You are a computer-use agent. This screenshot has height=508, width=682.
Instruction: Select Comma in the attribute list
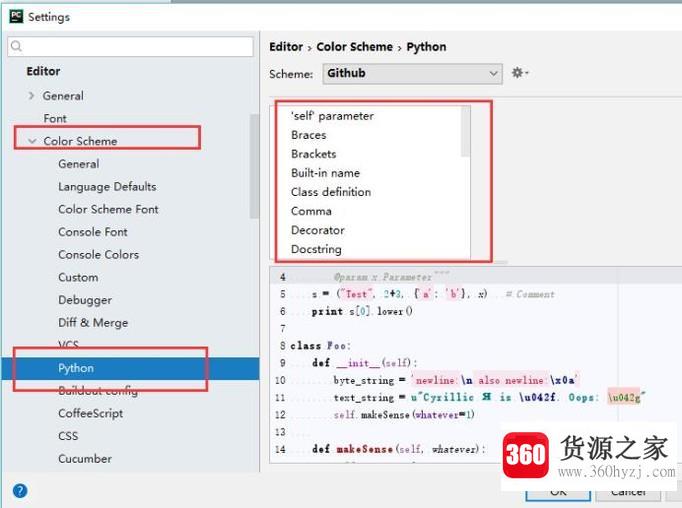point(311,211)
